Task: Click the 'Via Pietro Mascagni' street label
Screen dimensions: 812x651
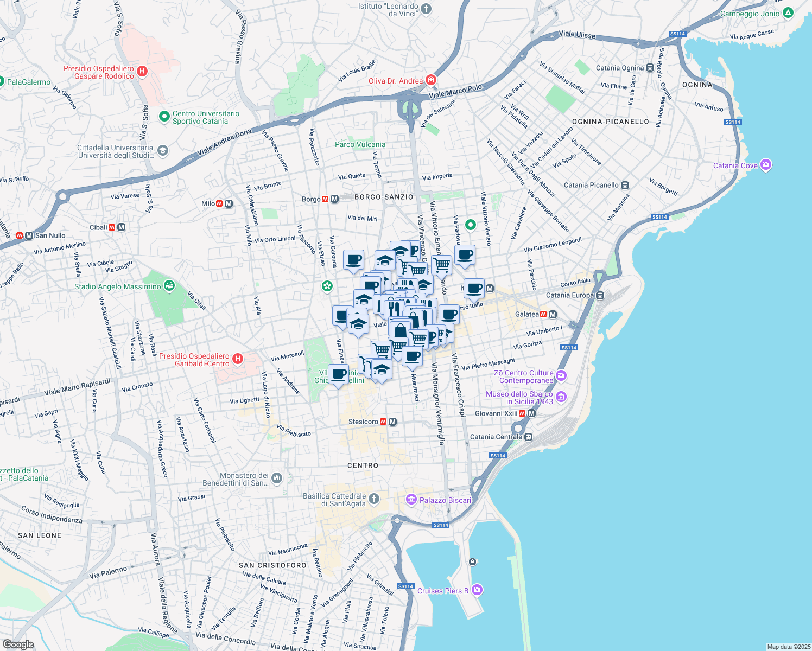Action: coord(488,364)
